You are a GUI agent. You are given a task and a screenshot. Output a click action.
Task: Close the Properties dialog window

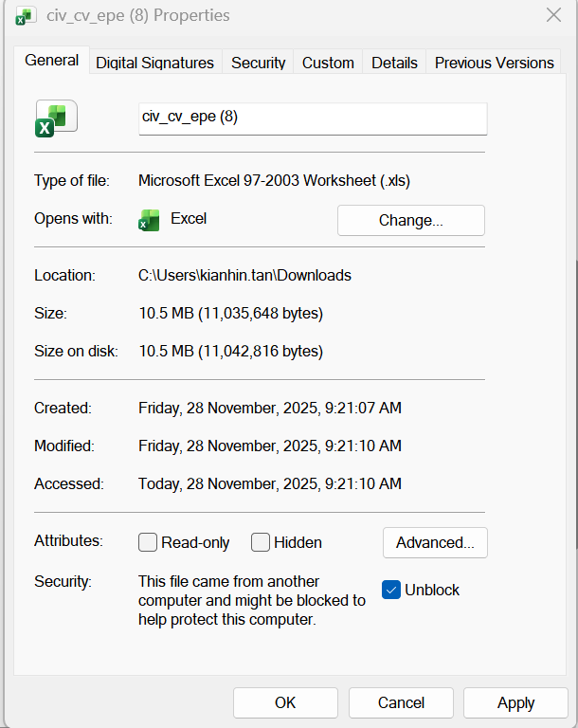click(x=553, y=16)
